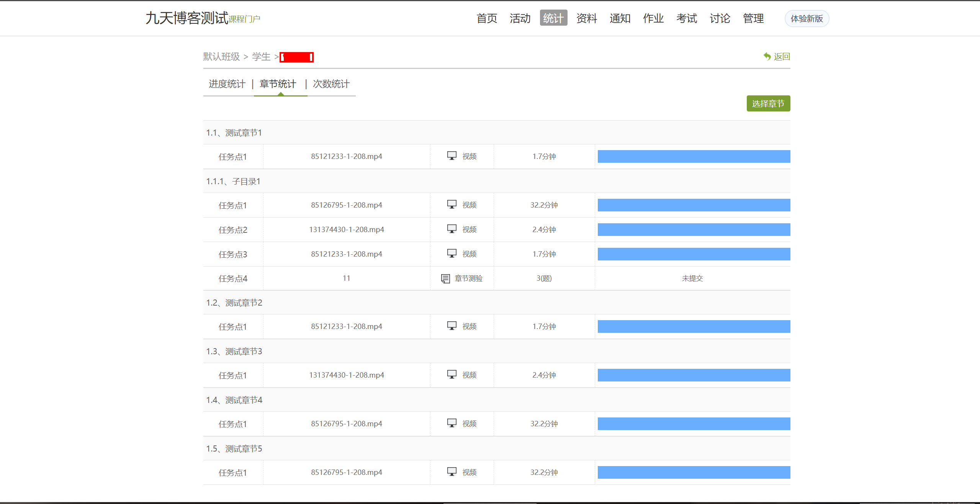980x504 pixels.
Task: Click the green return arrow icon
Action: (766, 56)
